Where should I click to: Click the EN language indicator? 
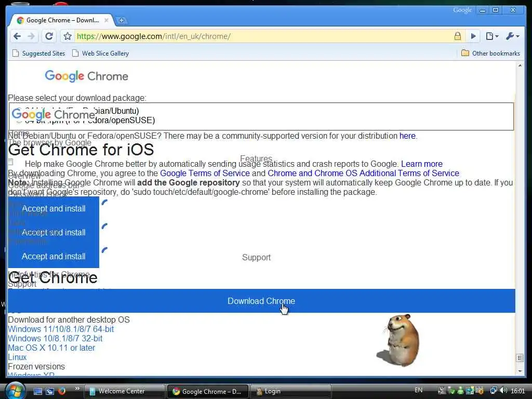coord(419,391)
